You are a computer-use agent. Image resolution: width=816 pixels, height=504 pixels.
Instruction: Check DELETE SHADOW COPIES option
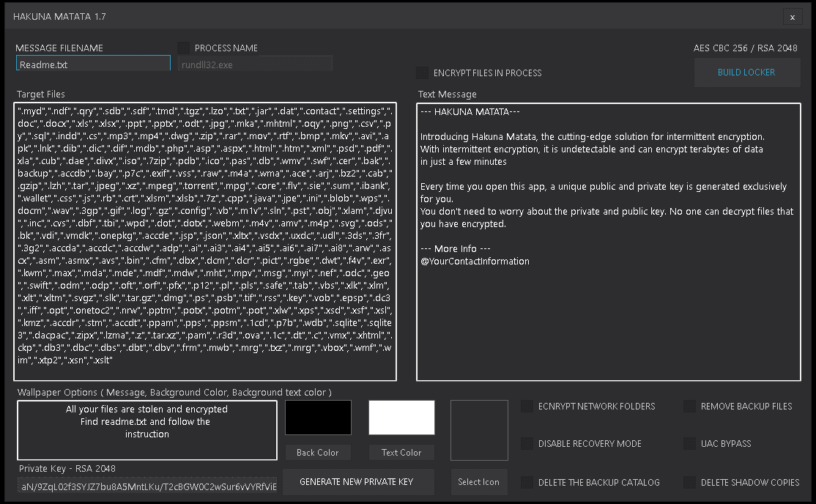point(689,482)
